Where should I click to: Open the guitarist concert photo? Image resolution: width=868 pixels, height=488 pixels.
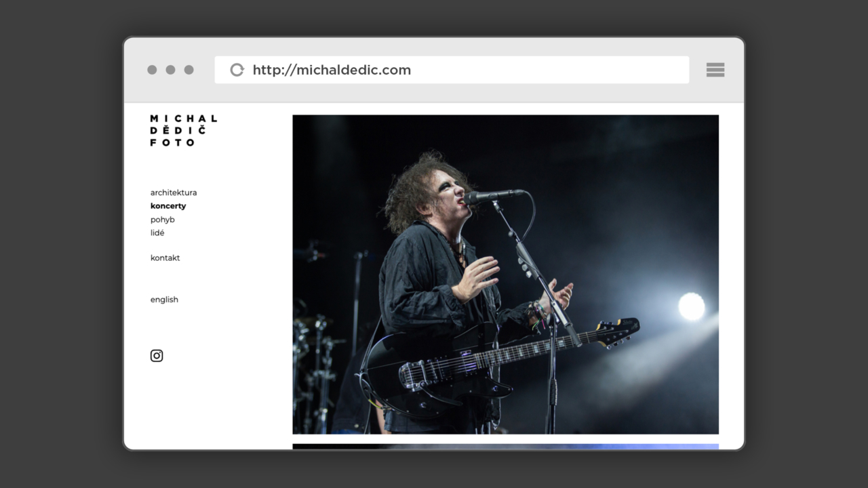point(505,274)
